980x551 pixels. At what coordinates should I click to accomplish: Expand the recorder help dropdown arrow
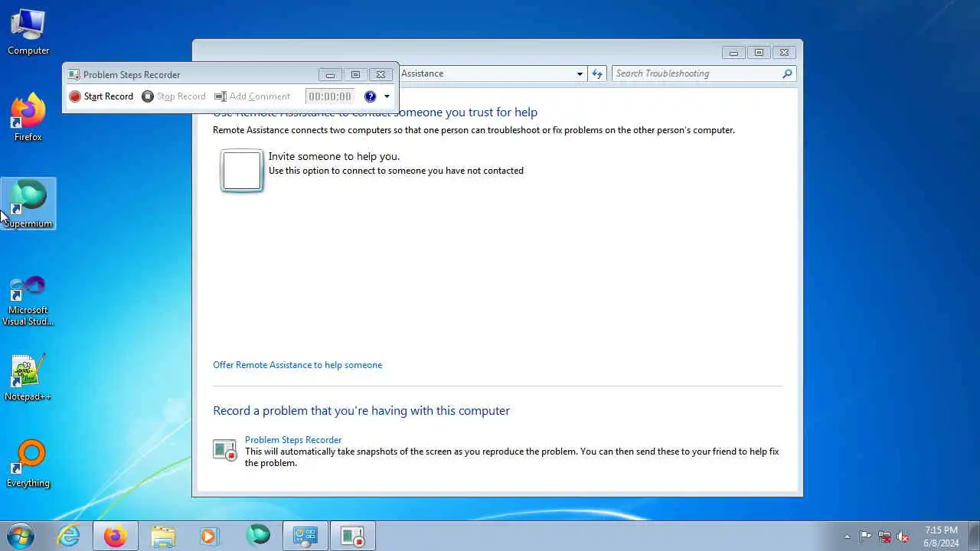pos(387,96)
